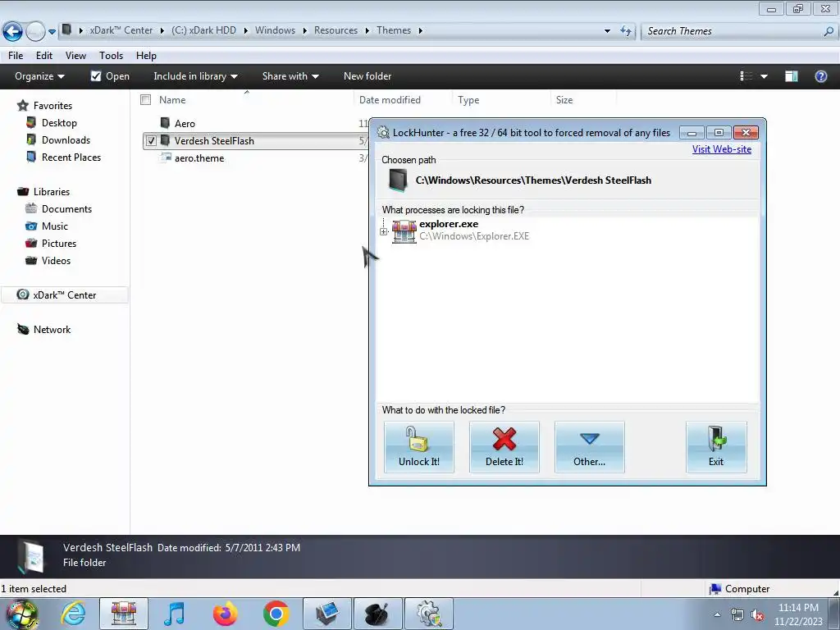Click the Unlock It! button in LockHunter
This screenshot has width=840, height=630.
419,447
